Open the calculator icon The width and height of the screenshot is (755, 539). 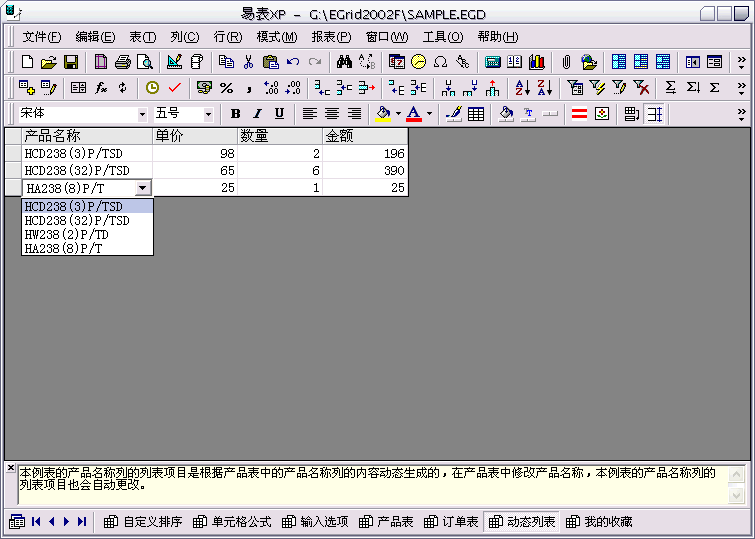493,62
